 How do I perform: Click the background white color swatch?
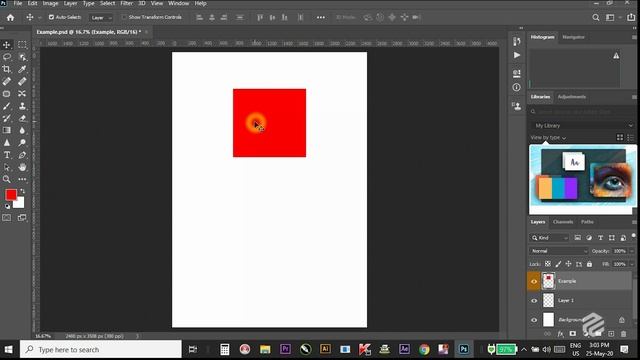pyautogui.click(x=20, y=204)
